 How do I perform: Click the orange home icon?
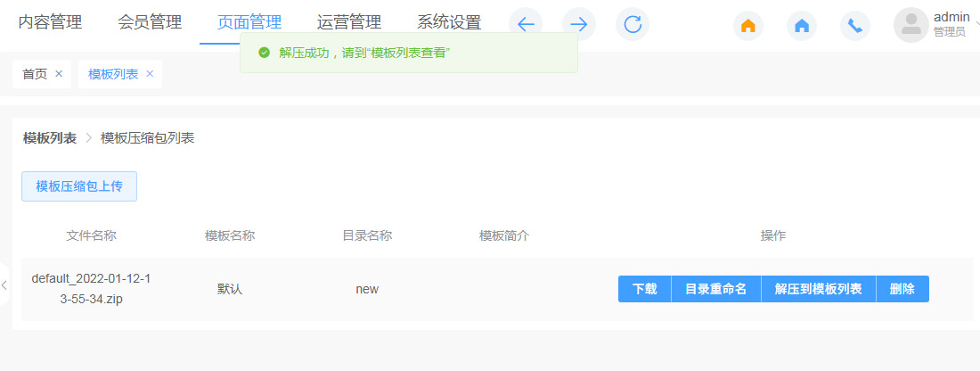(748, 26)
